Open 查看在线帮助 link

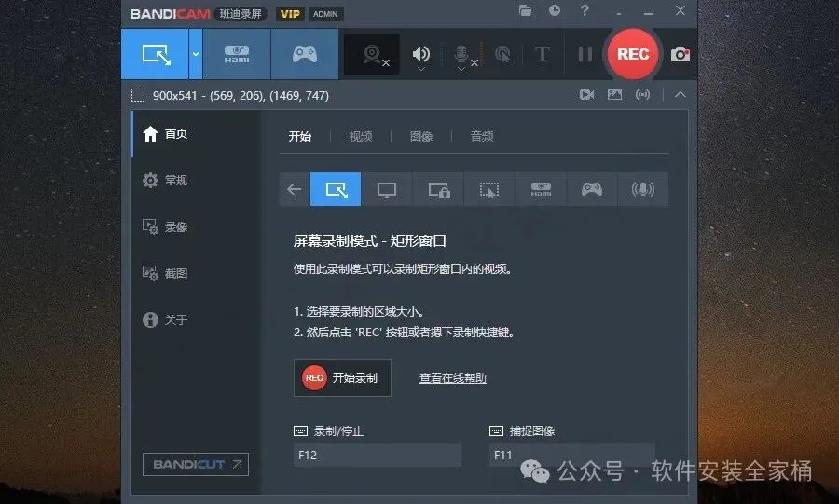pyautogui.click(x=453, y=378)
